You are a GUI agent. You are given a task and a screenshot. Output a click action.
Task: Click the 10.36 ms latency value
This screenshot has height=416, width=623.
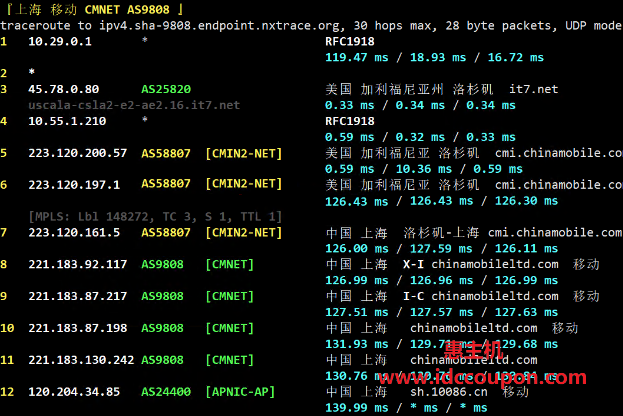click(x=424, y=169)
